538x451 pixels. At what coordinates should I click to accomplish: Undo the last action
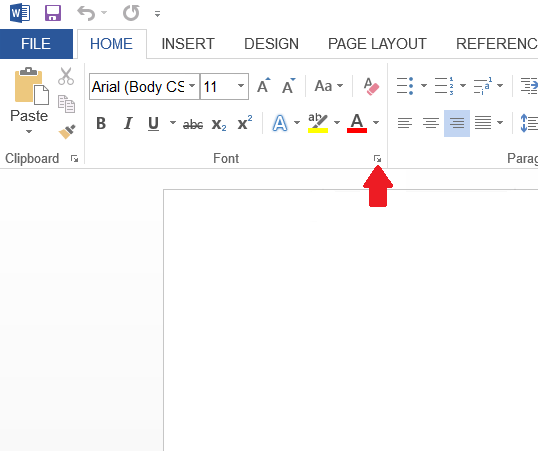[x=86, y=13]
